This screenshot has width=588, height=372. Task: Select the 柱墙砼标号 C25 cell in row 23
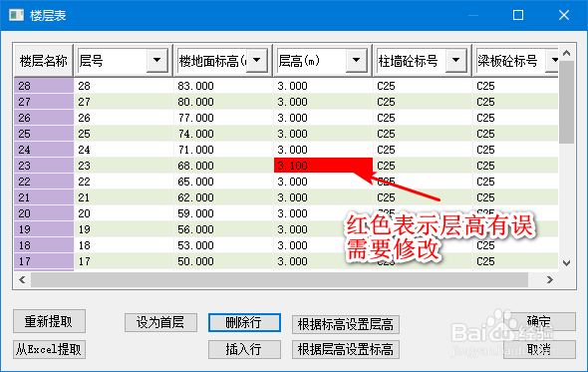(423, 166)
